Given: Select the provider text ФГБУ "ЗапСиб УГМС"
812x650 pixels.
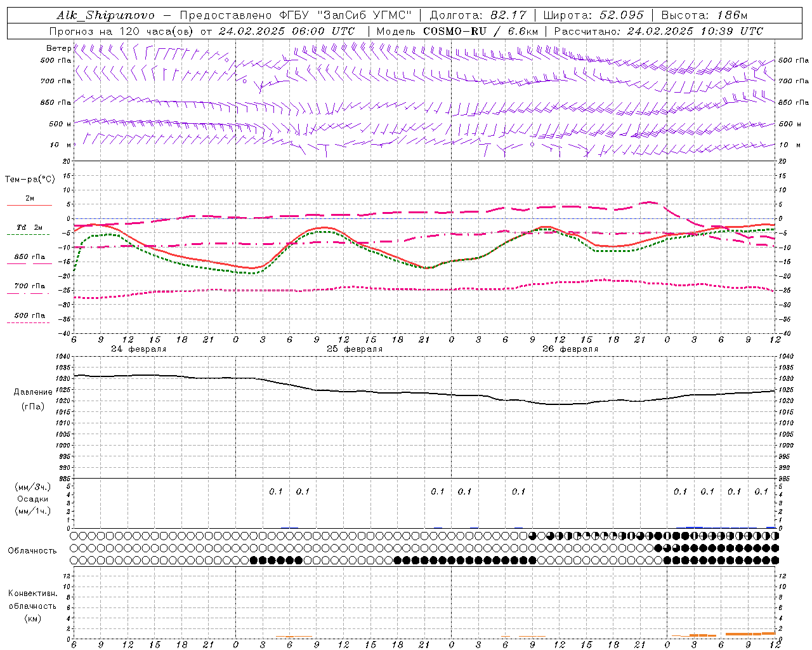Looking at the screenshot, I should 346,15.
